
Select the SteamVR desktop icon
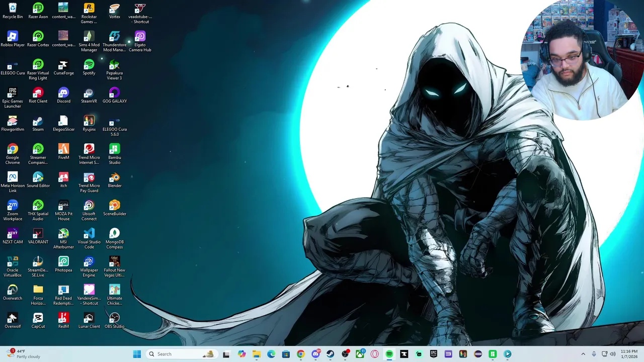[89, 96]
